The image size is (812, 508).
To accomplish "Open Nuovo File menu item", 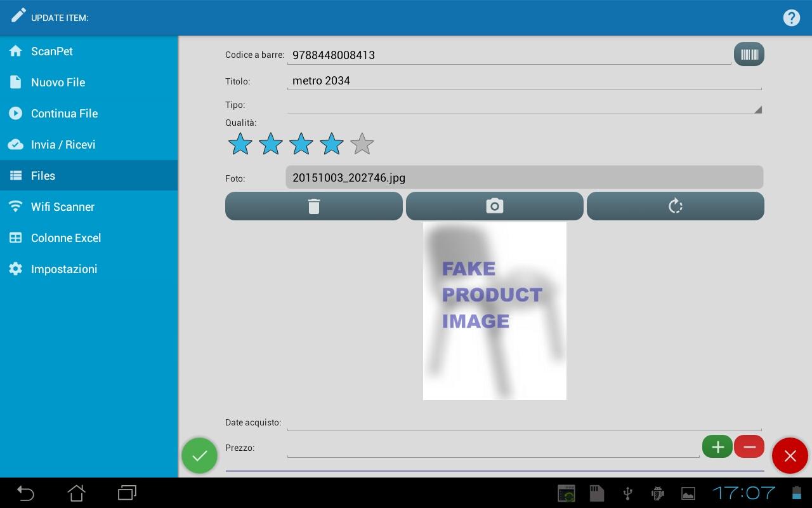I will pyautogui.click(x=89, y=82).
